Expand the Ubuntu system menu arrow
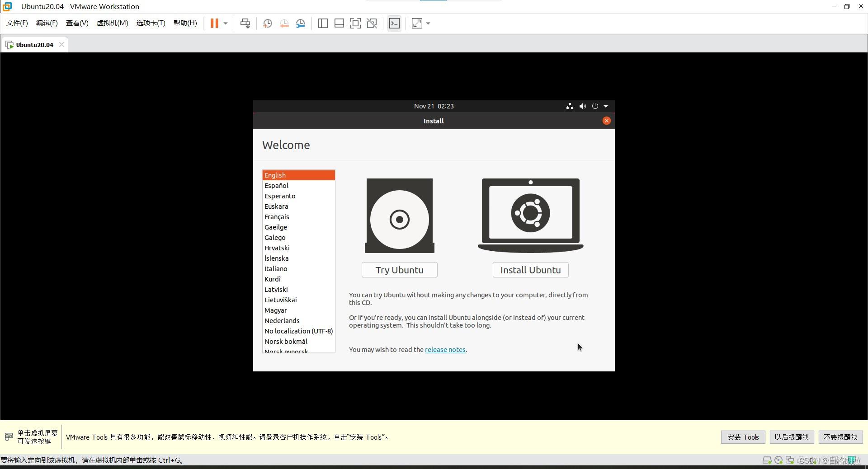Viewport: 868px width, 469px height. (x=606, y=107)
